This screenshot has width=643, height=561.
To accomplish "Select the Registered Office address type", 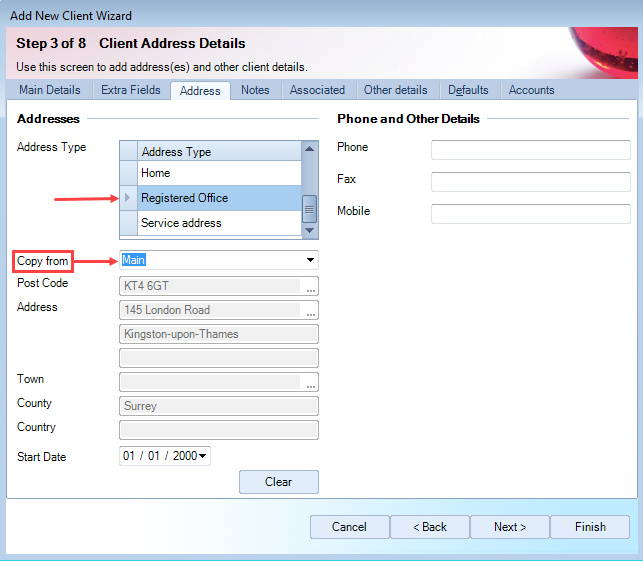I will pyautogui.click(x=219, y=198).
